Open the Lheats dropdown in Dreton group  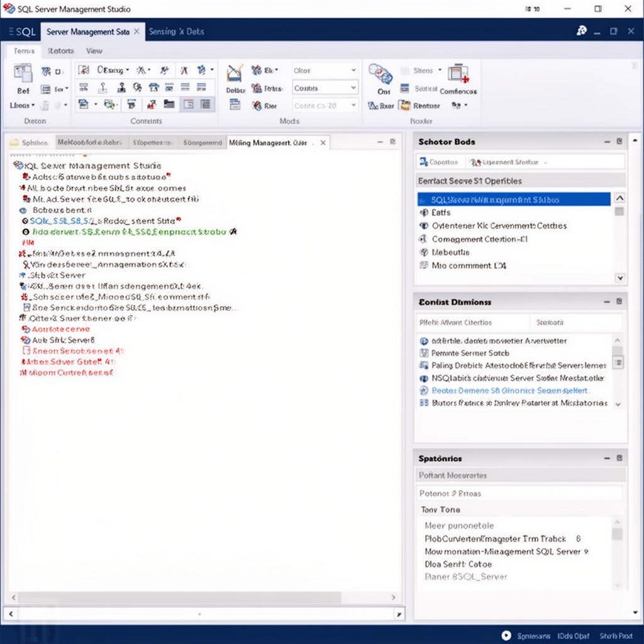22,106
